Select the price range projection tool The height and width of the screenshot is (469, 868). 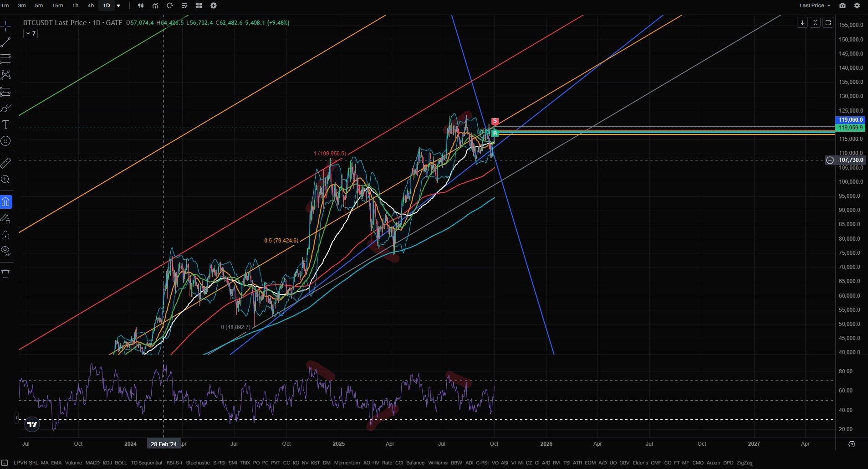[x=5, y=92]
